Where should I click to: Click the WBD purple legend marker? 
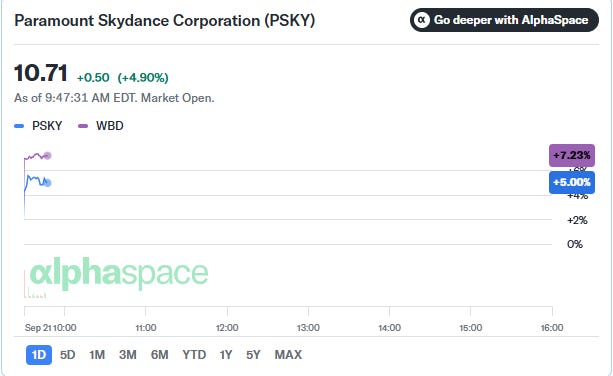point(83,126)
